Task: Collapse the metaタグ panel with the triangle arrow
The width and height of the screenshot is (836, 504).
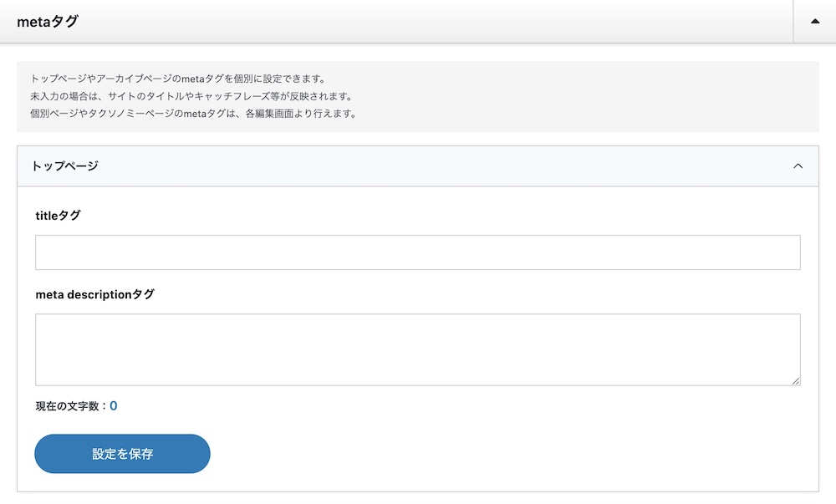Action: coord(814,21)
